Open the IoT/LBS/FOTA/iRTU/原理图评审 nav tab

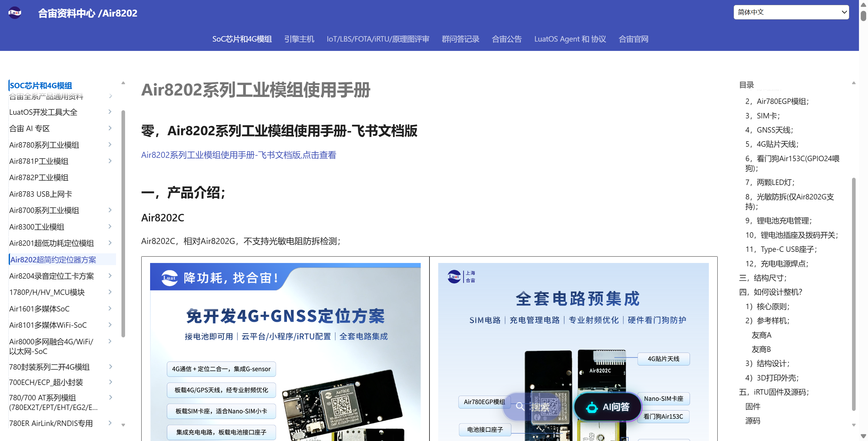click(x=378, y=39)
